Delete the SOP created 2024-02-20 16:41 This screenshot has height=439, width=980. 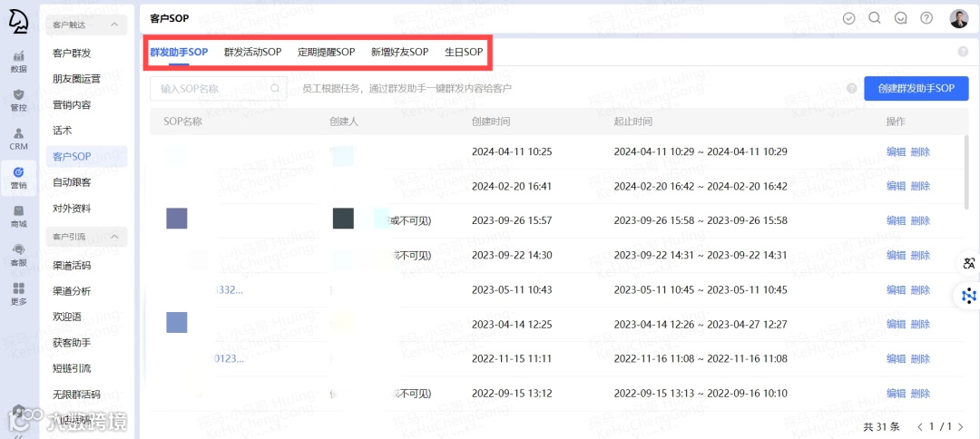tap(920, 186)
